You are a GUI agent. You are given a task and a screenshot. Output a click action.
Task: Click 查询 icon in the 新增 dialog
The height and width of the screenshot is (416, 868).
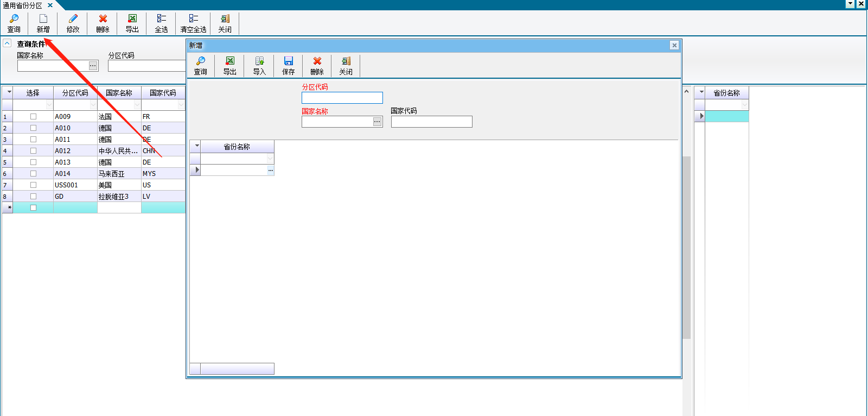point(201,61)
